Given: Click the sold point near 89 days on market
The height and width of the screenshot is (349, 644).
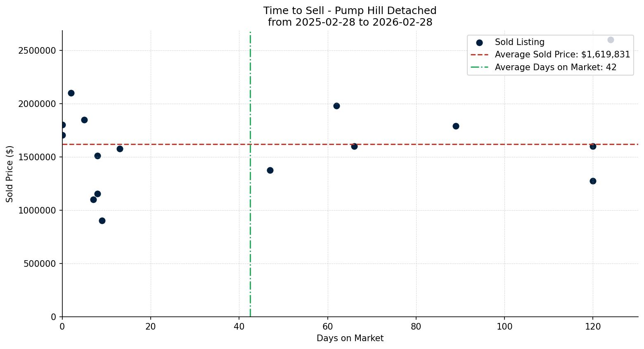Looking at the screenshot, I should 456,126.
